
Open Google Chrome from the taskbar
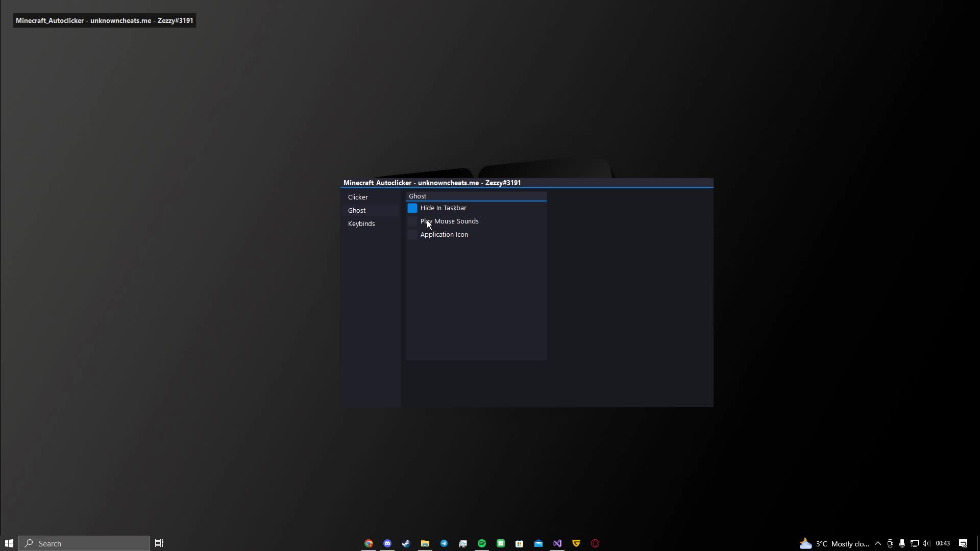pos(369,543)
